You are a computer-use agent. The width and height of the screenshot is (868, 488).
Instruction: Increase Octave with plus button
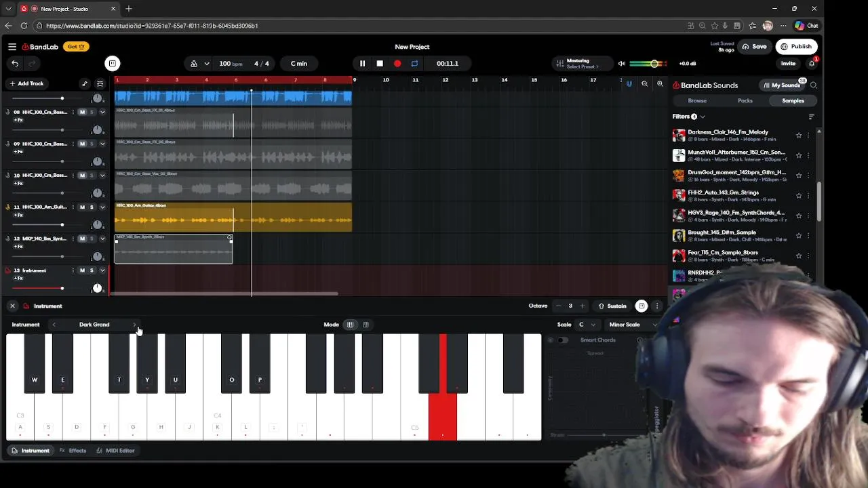[x=582, y=306]
